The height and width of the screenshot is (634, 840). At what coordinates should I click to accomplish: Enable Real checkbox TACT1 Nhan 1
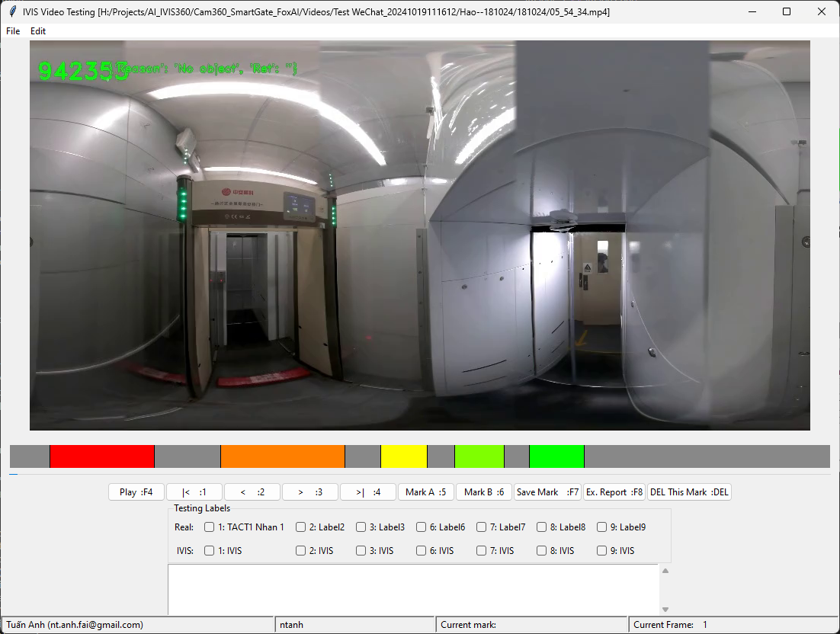coord(210,527)
